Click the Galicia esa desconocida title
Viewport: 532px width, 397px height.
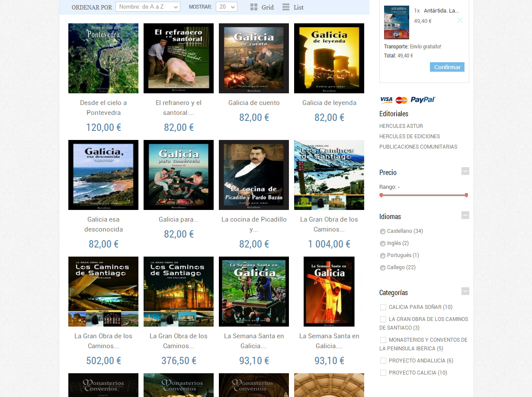point(103,224)
